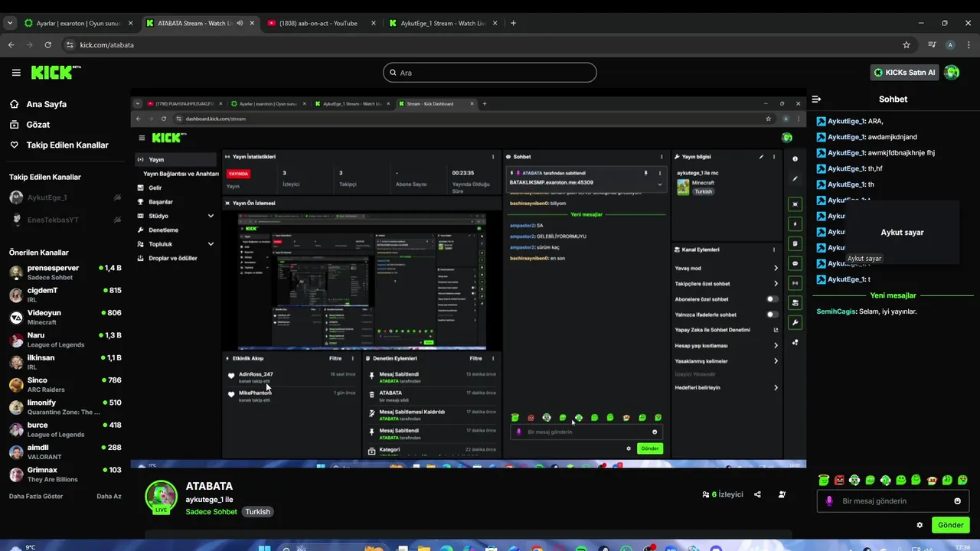Click Daha Az to collapse list
The height and width of the screenshot is (551, 980).
(109, 496)
